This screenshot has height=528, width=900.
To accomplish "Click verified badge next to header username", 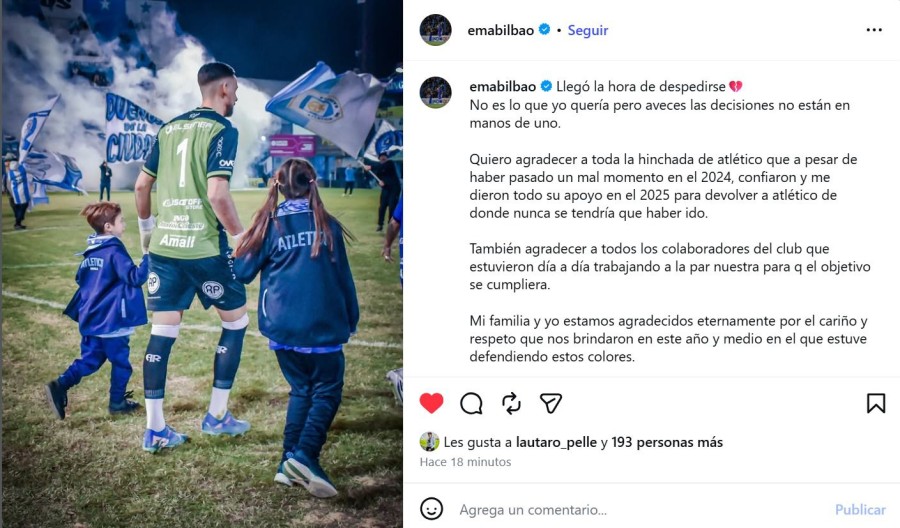I will pyautogui.click(x=544, y=29).
